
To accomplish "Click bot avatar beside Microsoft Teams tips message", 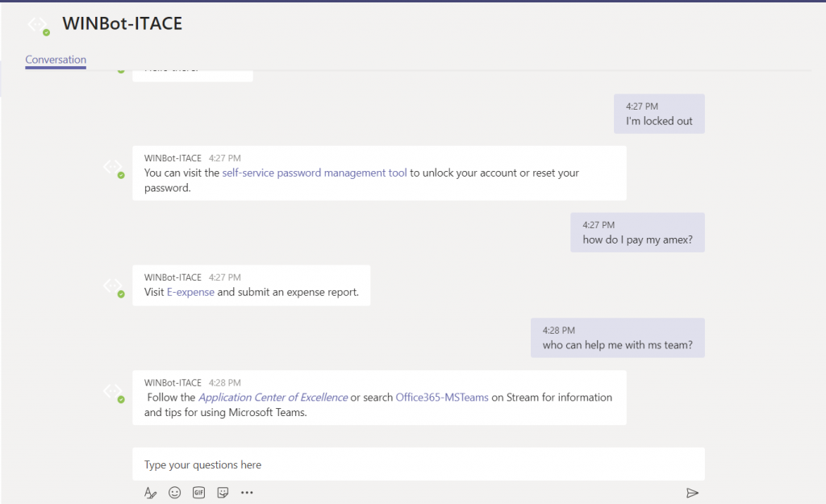I will click(x=114, y=393).
